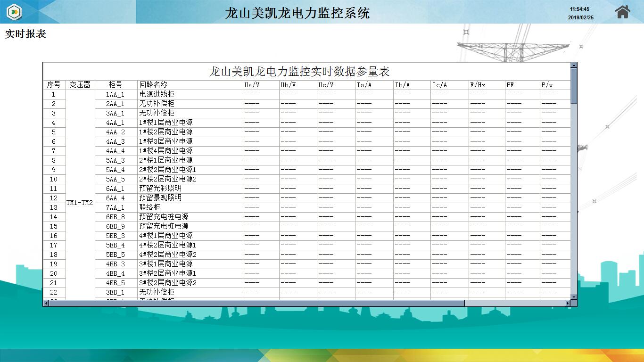Click the home icon in the header
The height and width of the screenshot is (362, 644).
[622, 12]
